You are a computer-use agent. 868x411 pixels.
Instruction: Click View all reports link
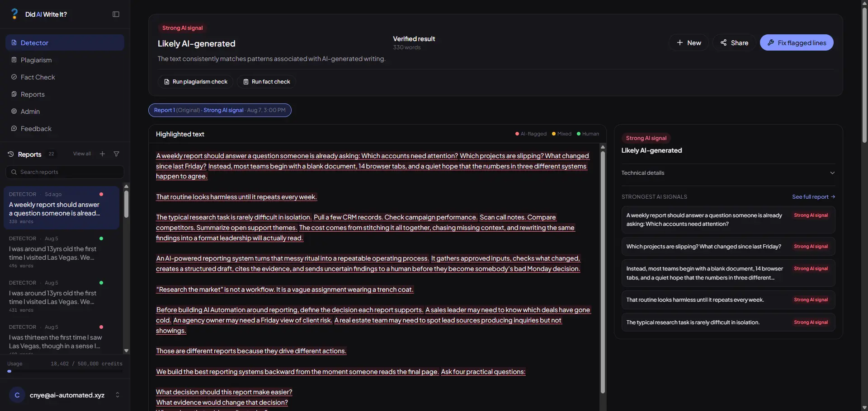82,154
